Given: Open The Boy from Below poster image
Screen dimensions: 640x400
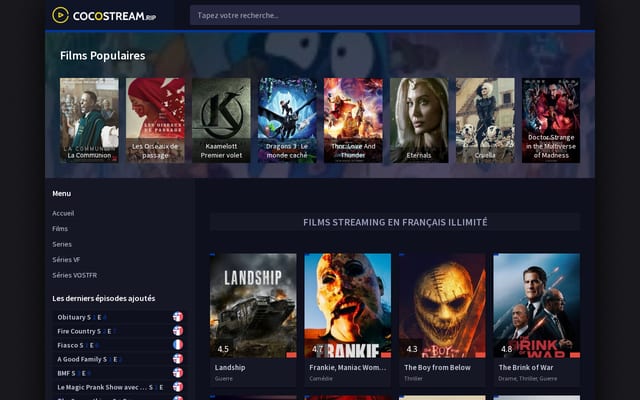Looking at the screenshot, I should 442,306.
